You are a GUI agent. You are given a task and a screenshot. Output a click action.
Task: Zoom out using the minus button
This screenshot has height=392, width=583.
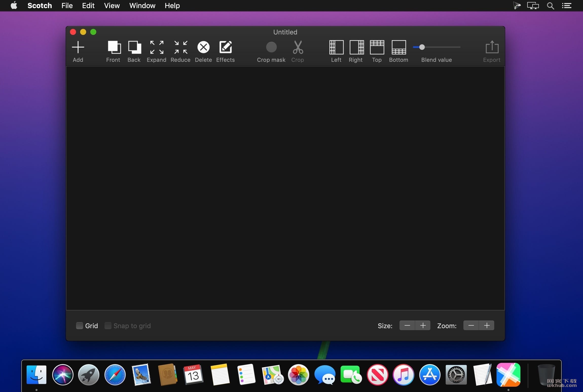click(471, 325)
